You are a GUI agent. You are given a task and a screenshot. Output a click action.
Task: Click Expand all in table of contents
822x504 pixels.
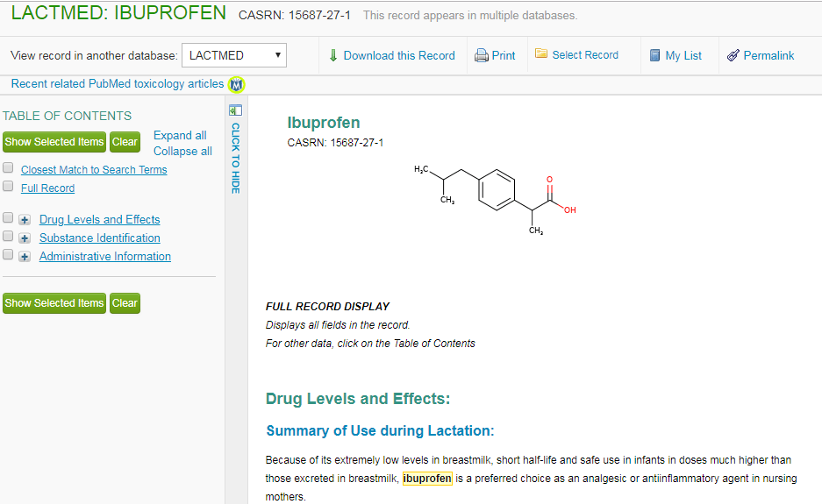point(180,135)
